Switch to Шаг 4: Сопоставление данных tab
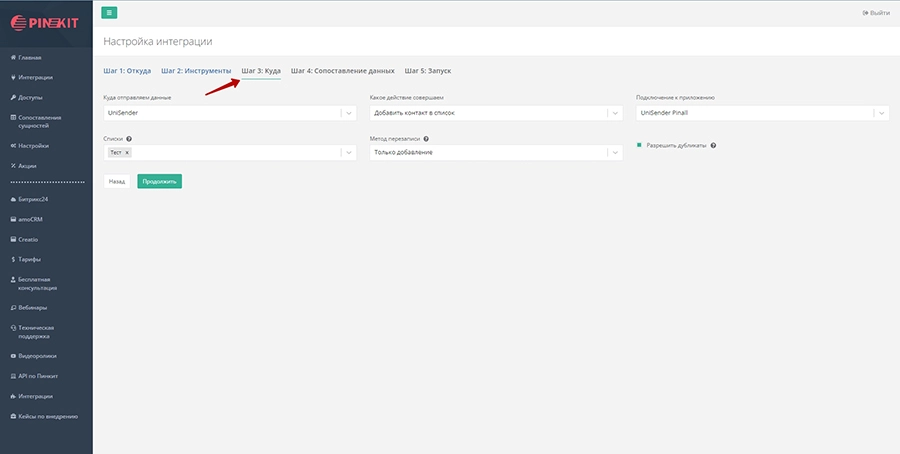The height and width of the screenshot is (454, 900). coord(342,71)
